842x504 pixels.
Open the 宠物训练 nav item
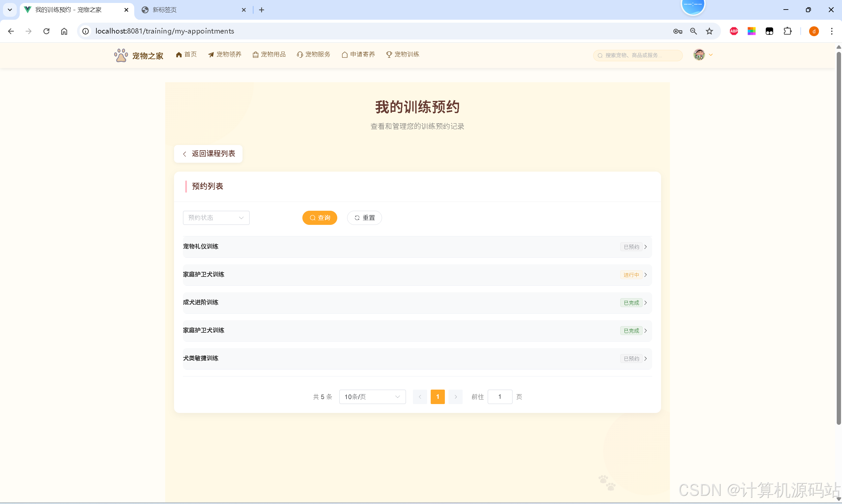(x=403, y=54)
